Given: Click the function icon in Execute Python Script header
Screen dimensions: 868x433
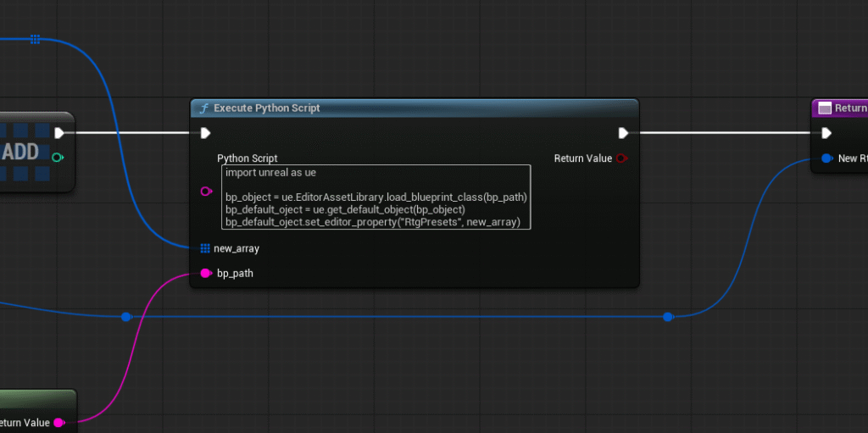Looking at the screenshot, I should [x=203, y=108].
